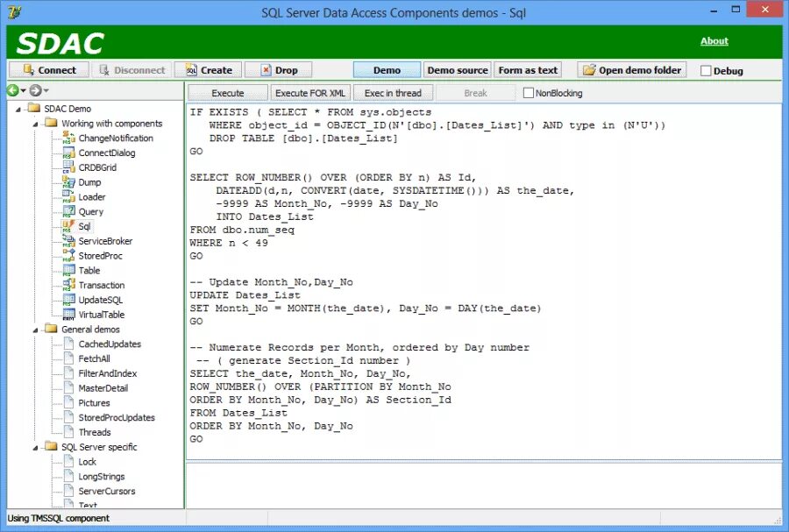This screenshot has height=532, width=789.
Task: Click the Transaction demo icon
Action: [69, 285]
